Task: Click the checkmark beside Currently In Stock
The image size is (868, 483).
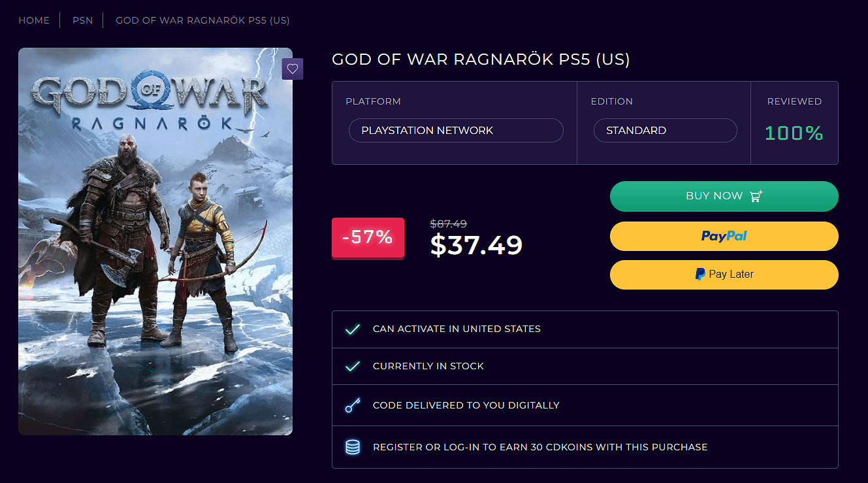Action: tap(352, 367)
